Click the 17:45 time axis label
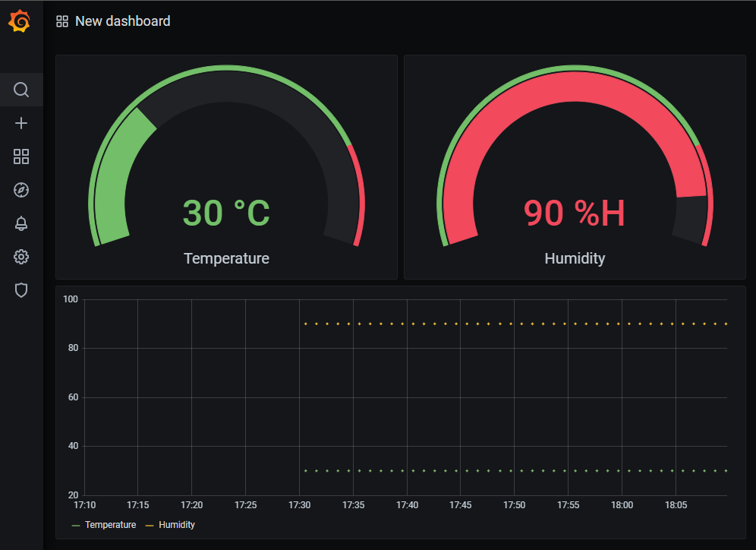 tap(461, 505)
